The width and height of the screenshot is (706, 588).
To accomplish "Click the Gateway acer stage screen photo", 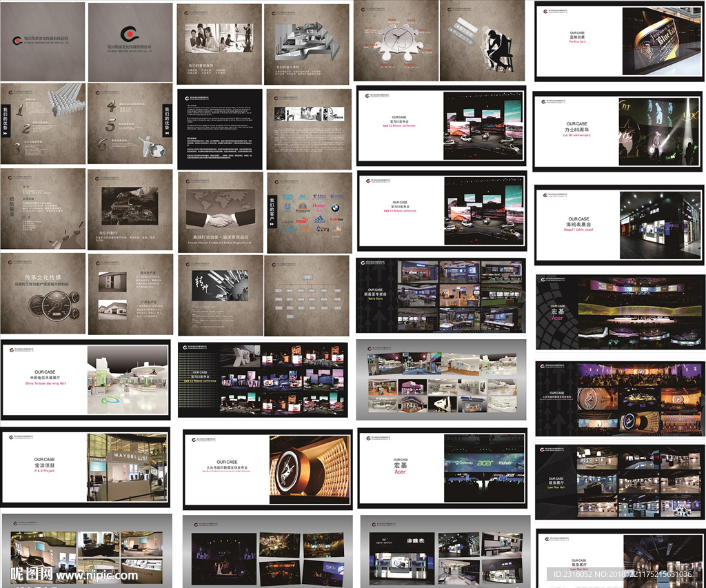I will tap(484, 468).
